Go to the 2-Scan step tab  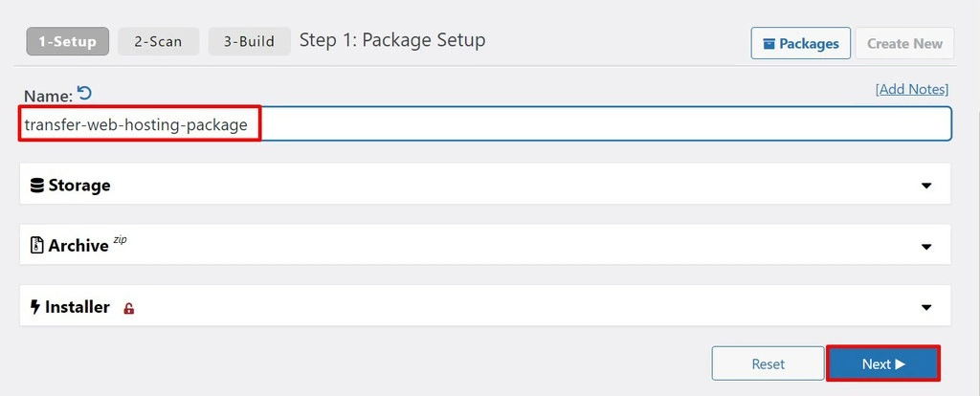click(x=159, y=42)
